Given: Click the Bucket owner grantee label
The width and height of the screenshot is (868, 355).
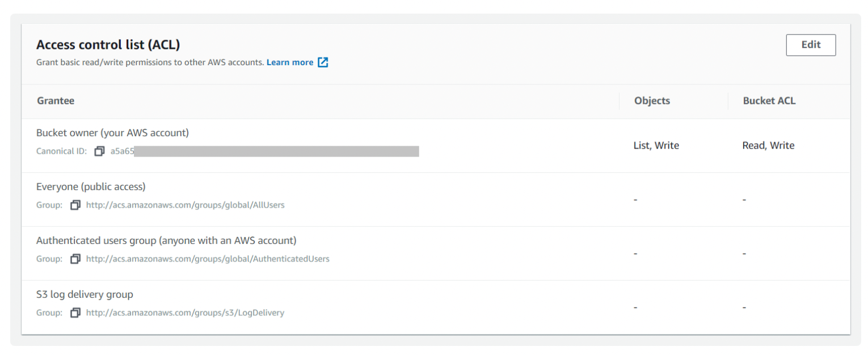Looking at the screenshot, I should point(112,133).
